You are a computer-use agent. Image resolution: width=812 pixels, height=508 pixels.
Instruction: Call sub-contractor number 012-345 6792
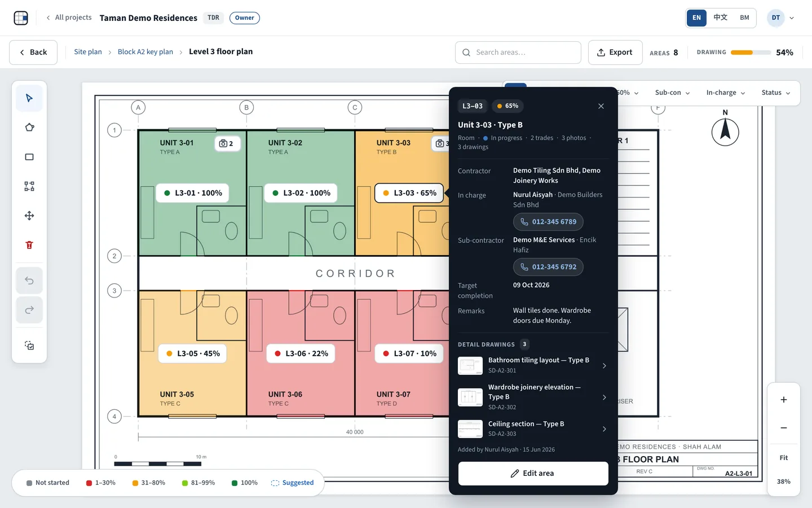[x=548, y=267]
